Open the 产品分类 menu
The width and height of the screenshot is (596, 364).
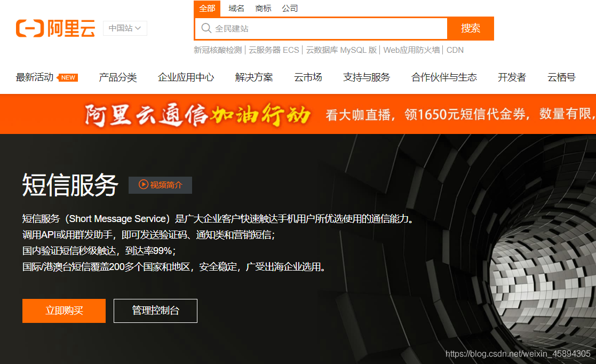(118, 77)
